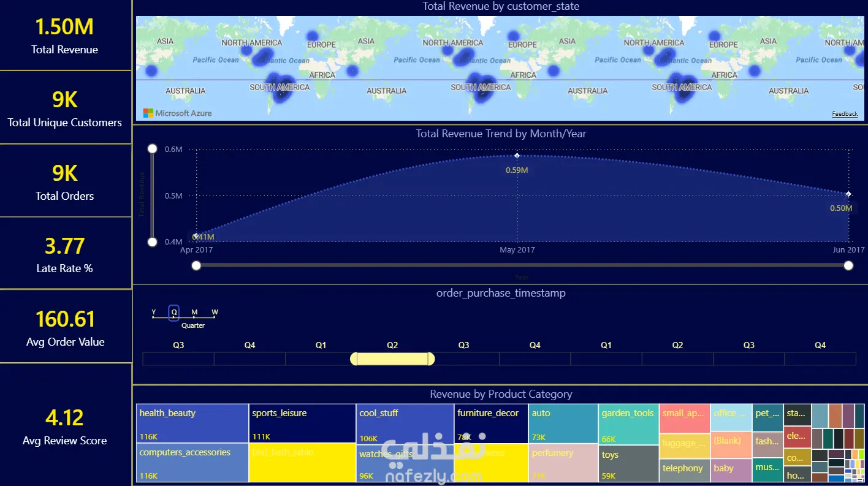Select the luggage_ treemap tile

[x=685, y=446]
